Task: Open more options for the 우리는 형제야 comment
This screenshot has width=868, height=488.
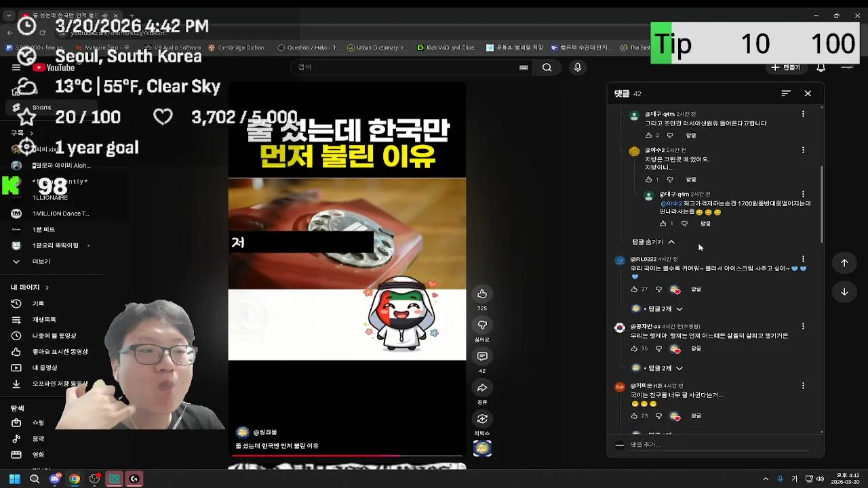Action: tap(804, 326)
